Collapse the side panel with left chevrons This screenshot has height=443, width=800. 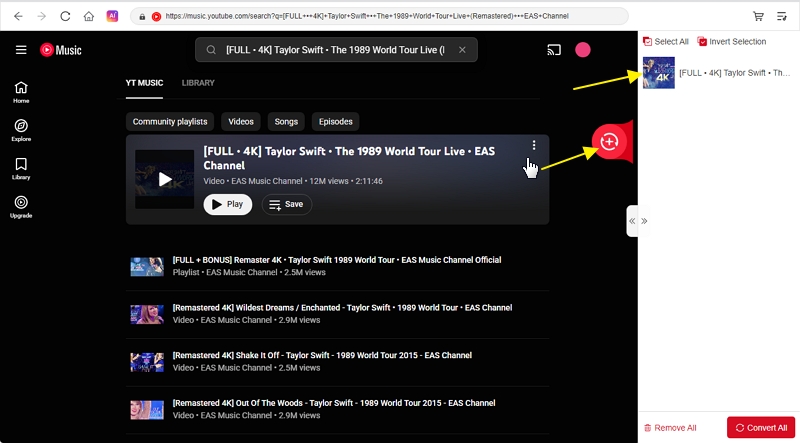point(632,221)
